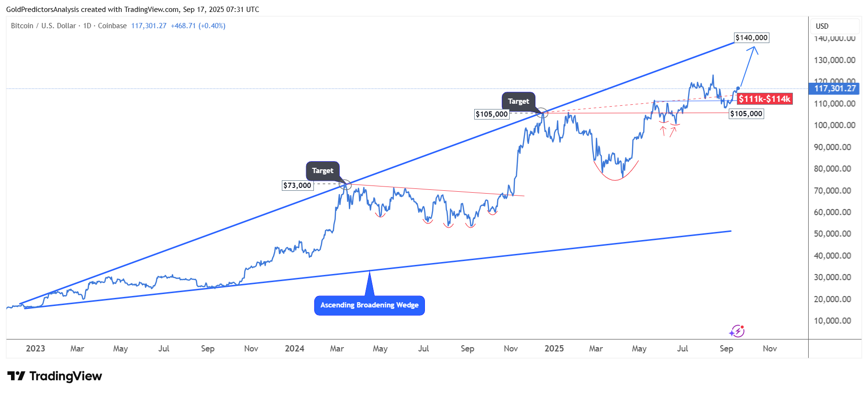This screenshot has width=868, height=394.
Task: Click the Bitcoin / U.S. Dollar symbol title
Action: point(43,26)
